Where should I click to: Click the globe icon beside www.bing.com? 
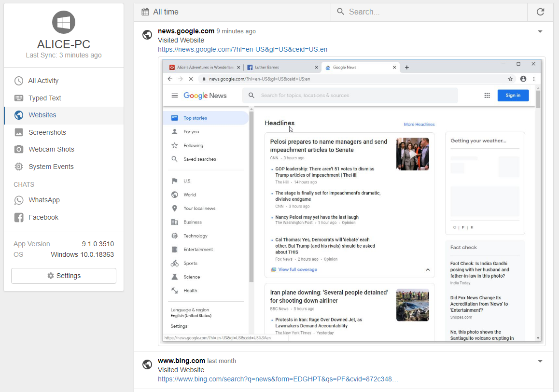coord(147,364)
